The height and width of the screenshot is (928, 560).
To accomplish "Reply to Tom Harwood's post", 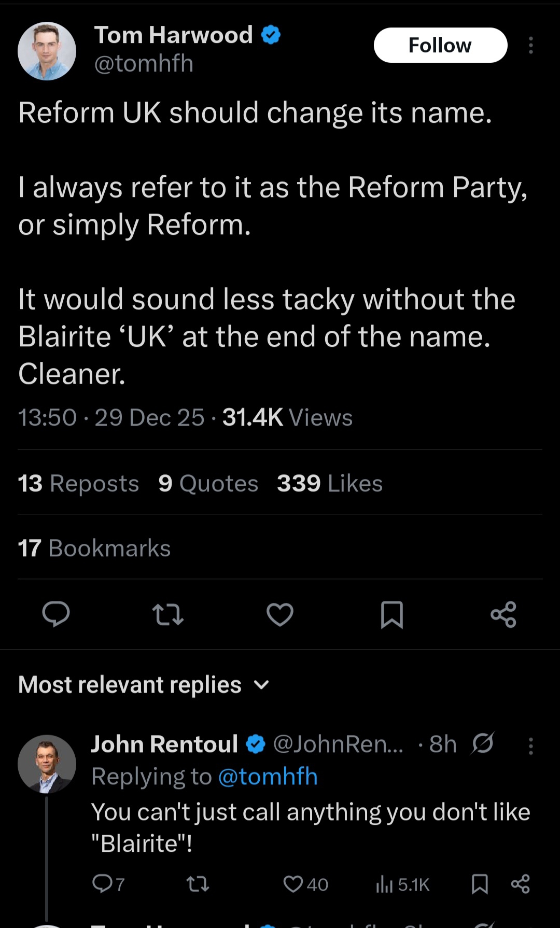I will (55, 614).
